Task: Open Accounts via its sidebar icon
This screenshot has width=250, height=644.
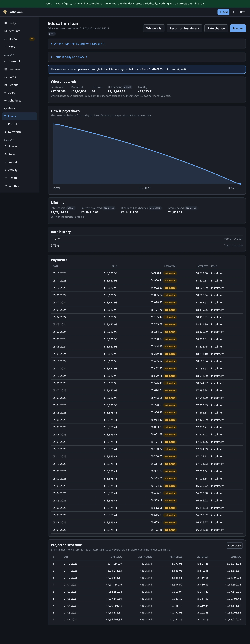Action: (x=6, y=31)
